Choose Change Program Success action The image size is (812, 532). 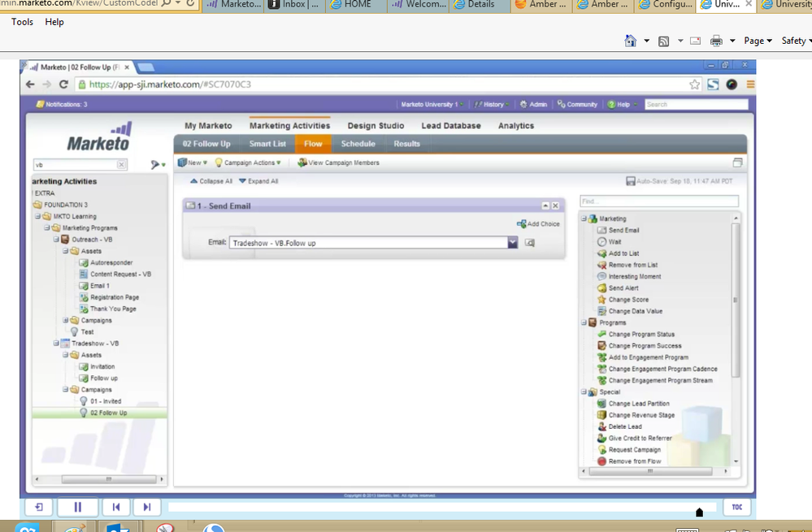pos(640,346)
